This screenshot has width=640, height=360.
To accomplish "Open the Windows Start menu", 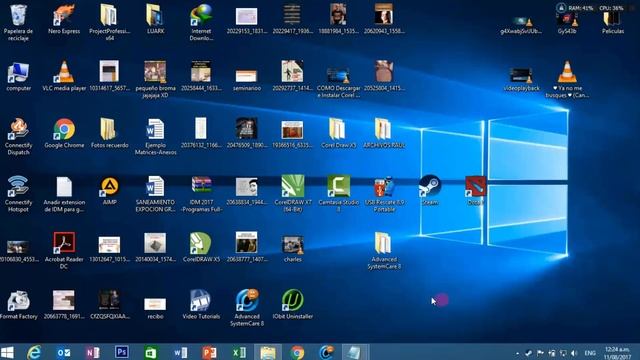I will [7, 352].
